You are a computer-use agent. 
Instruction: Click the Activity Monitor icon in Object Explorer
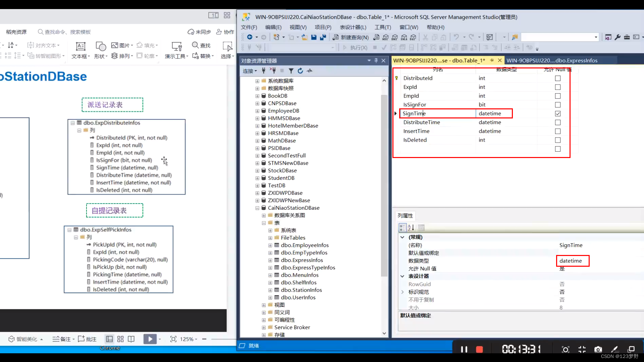(x=309, y=71)
